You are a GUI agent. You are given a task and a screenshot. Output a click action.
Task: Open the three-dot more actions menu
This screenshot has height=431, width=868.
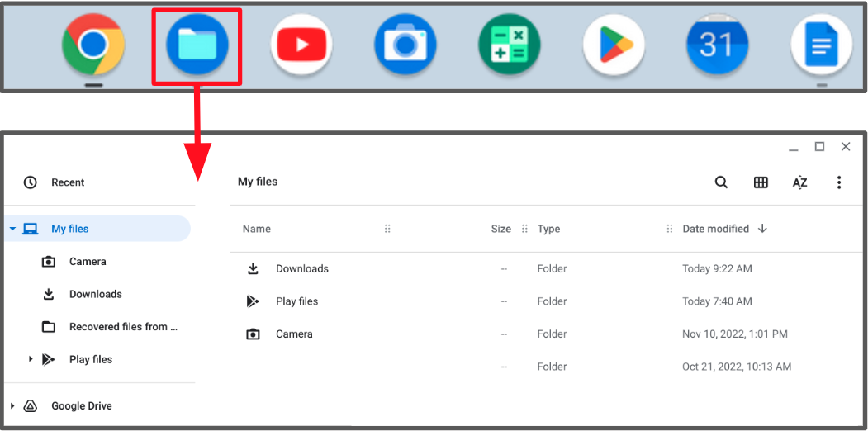[839, 182]
